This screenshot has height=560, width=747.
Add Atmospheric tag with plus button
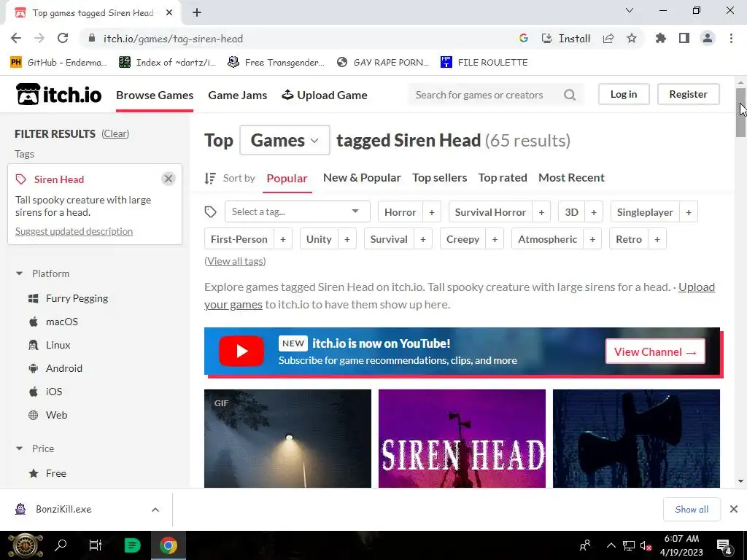(x=592, y=239)
